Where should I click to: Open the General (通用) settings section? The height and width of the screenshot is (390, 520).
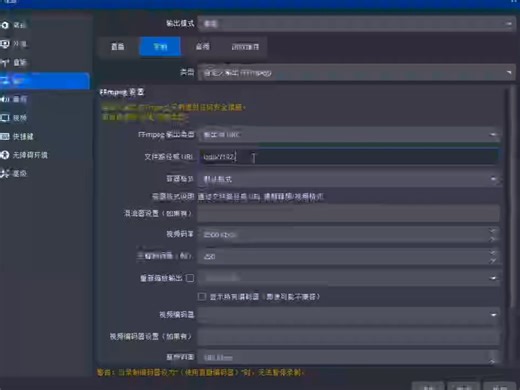[x=15, y=25]
